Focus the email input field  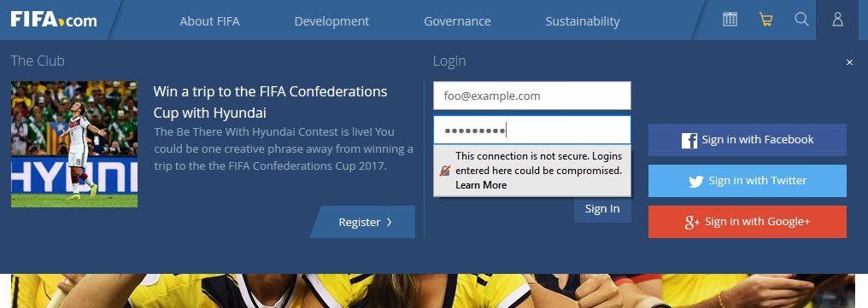click(x=532, y=96)
